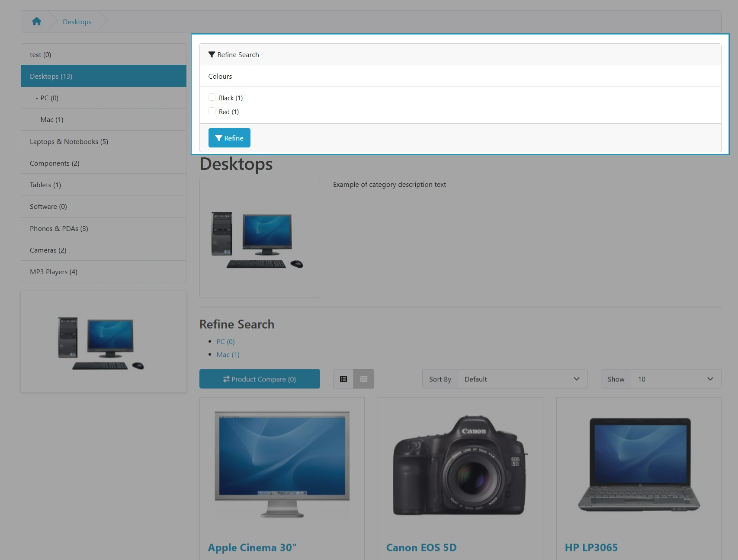Open the Tablets (1) category
Screen dimensions: 738x560
tap(103, 185)
